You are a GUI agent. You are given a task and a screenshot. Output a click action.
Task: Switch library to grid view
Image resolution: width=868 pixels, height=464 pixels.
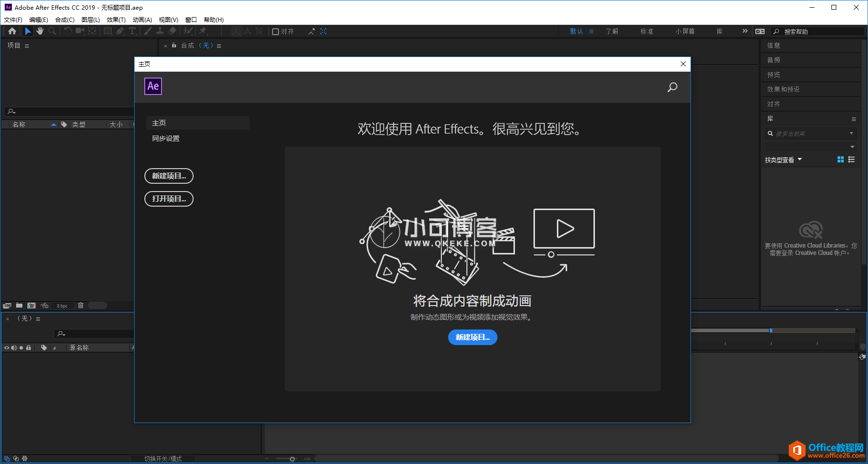point(840,159)
